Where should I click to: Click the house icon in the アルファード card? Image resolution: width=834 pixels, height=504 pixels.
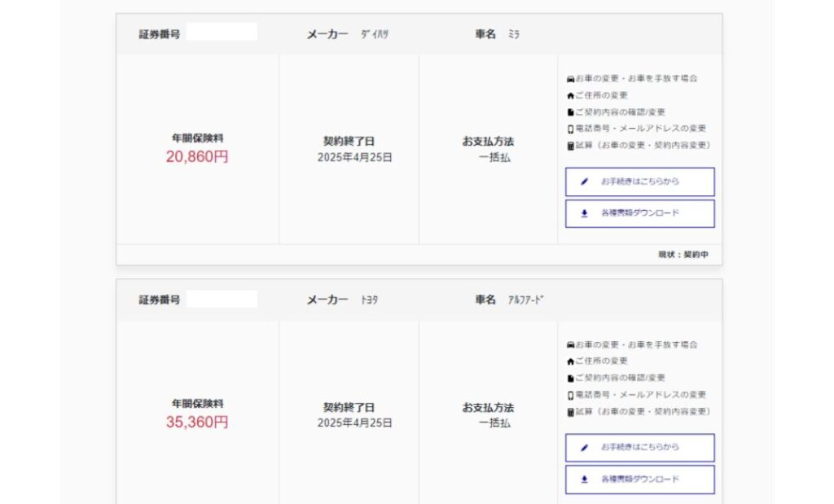(x=570, y=361)
